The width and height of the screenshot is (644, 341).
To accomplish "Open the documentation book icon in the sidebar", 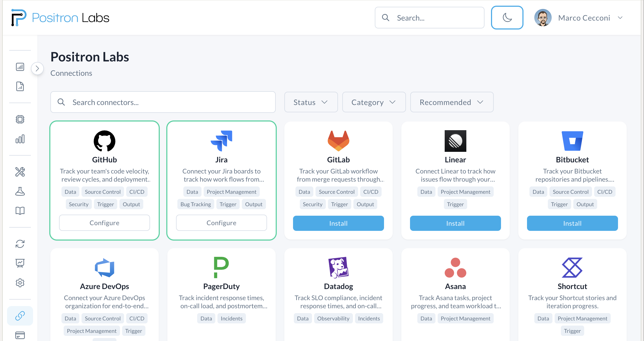I will click(20, 211).
